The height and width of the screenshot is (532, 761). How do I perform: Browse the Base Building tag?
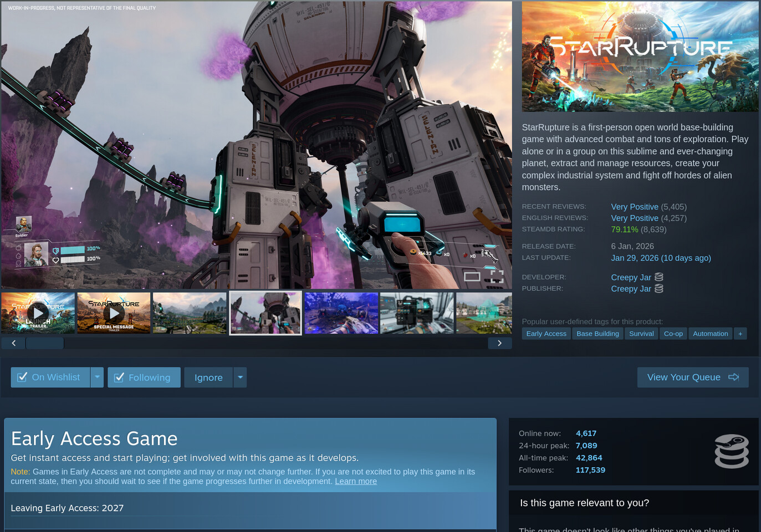597,333
